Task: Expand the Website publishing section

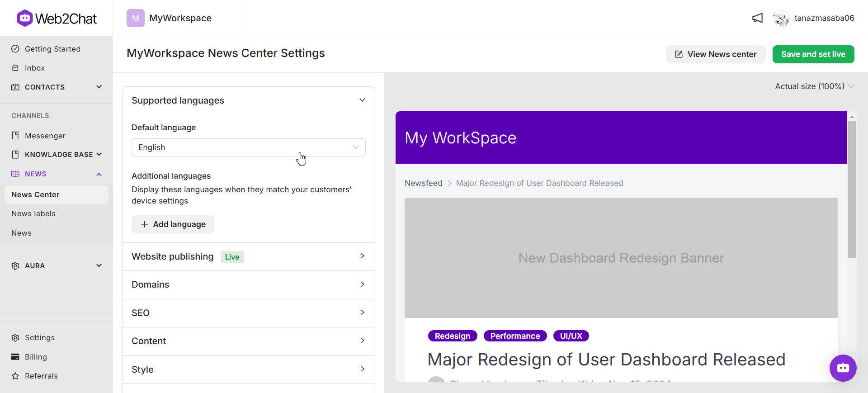Action: (x=249, y=256)
